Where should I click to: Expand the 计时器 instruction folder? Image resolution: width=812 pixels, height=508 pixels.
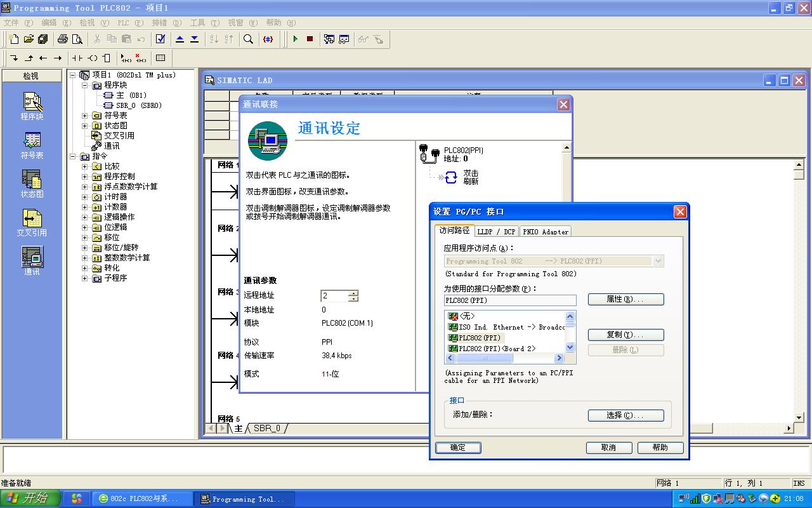pyautogui.click(x=85, y=197)
